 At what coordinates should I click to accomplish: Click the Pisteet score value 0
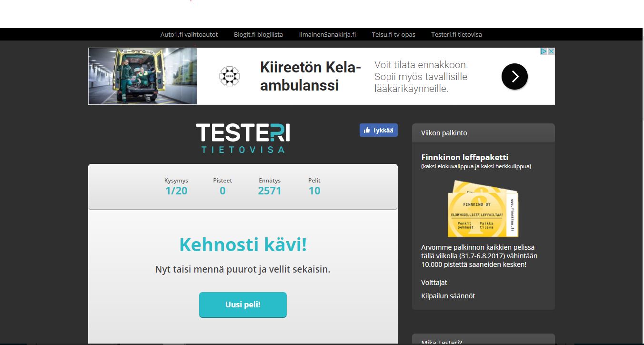[222, 191]
